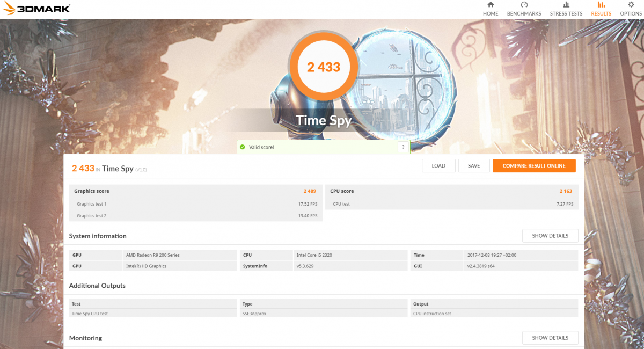Open Stress Tests section

(x=566, y=9)
